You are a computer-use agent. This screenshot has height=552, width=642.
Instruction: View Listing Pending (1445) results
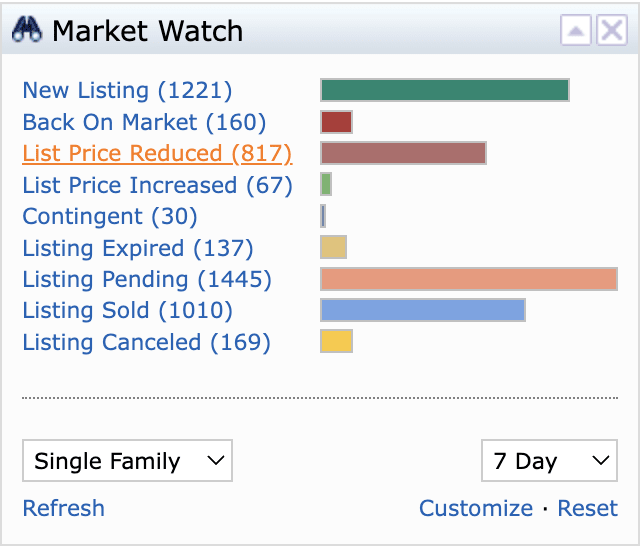pos(147,279)
